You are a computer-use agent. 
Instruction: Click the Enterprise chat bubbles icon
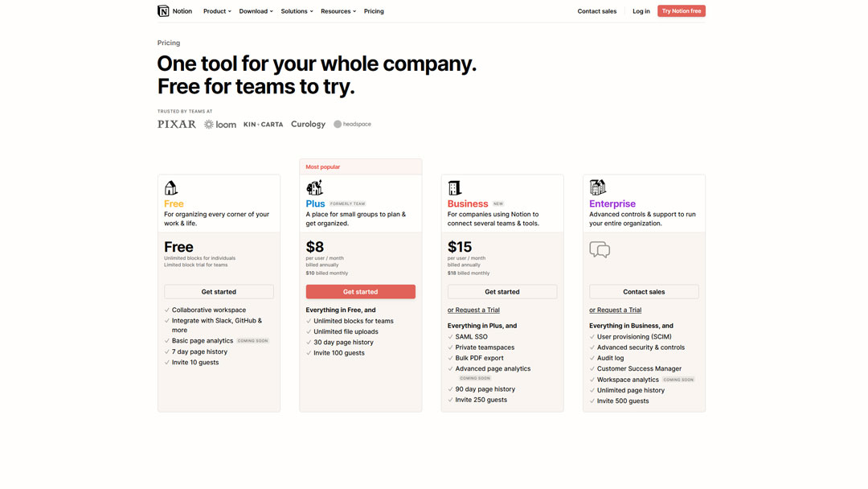[x=600, y=250]
